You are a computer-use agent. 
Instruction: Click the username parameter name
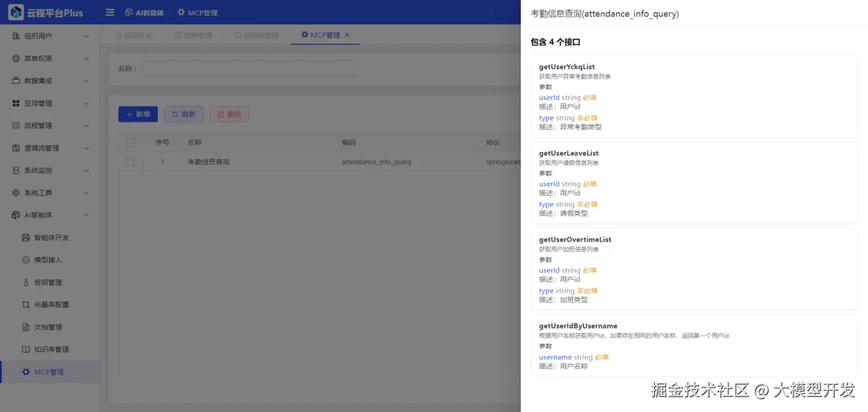pyautogui.click(x=556, y=357)
